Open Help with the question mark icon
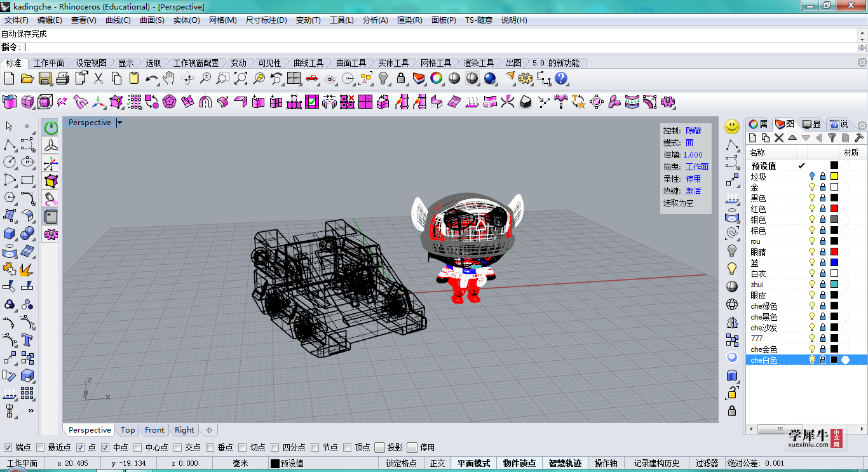This screenshot has height=472, width=868. (560, 78)
